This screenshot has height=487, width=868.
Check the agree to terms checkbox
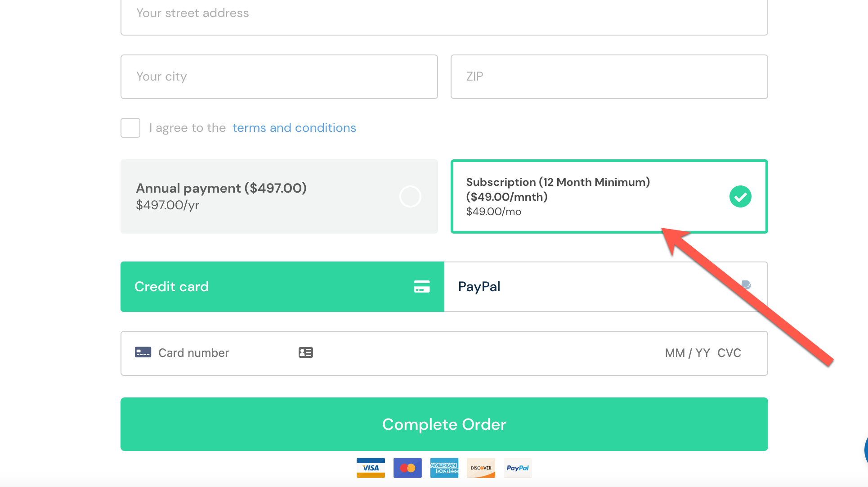[130, 128]
